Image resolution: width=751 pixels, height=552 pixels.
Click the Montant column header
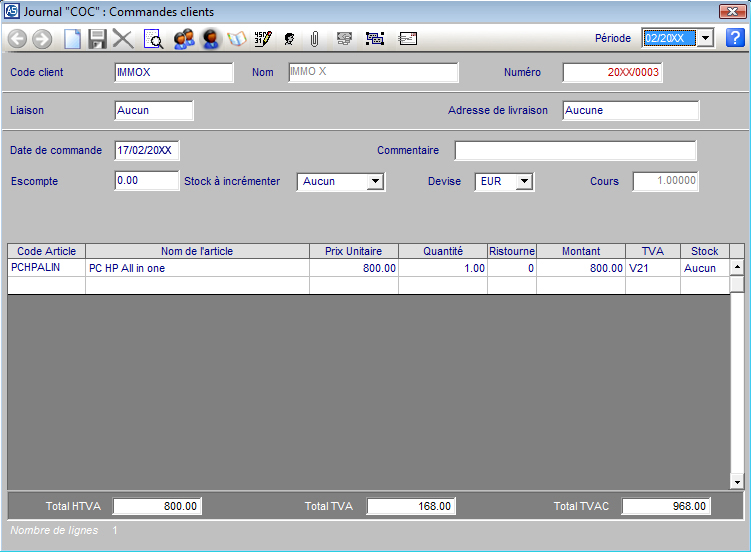click(x=581, y=251)
